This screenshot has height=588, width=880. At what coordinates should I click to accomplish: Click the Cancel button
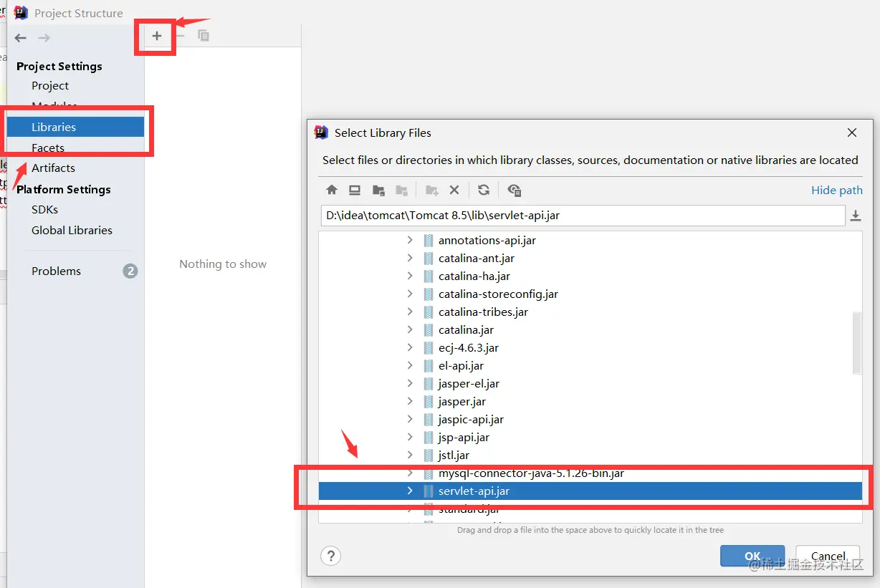pos(828,556)
